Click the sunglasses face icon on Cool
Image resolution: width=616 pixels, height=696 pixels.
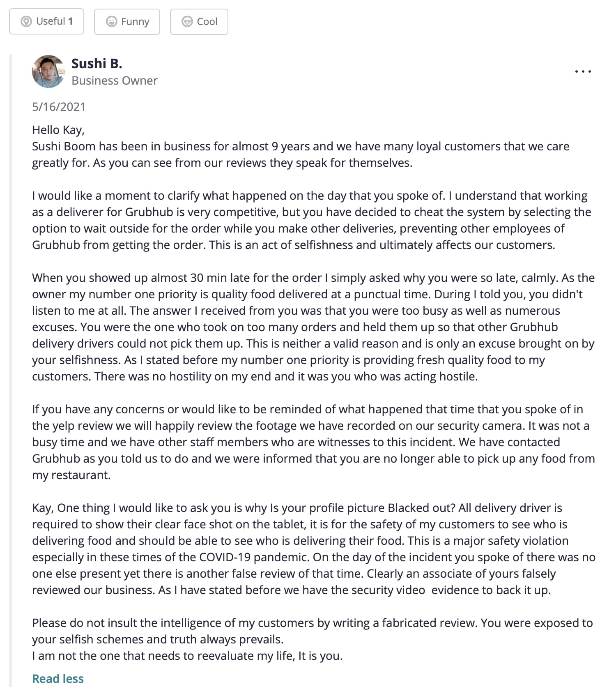point(187,21)
